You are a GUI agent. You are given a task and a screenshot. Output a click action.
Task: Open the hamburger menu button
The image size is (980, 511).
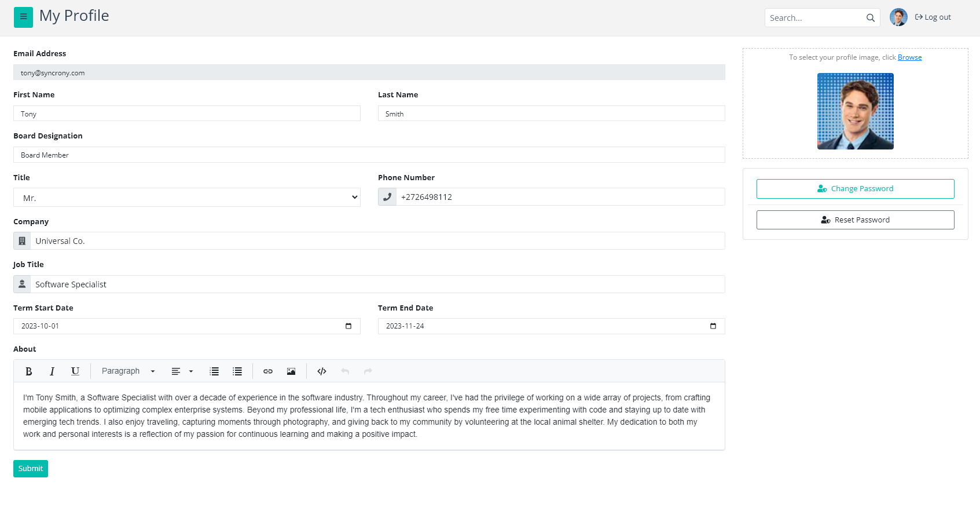click(x=23, y=17)
